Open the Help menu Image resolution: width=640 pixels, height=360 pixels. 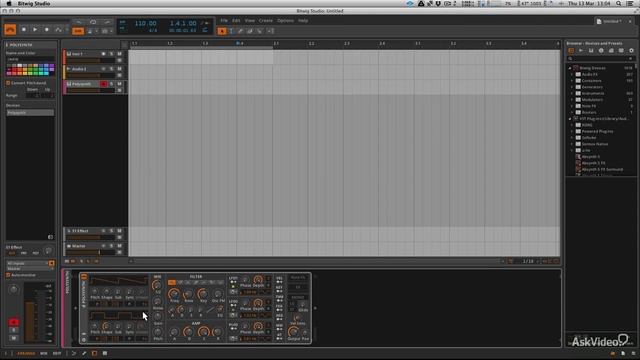pos(303,20)
